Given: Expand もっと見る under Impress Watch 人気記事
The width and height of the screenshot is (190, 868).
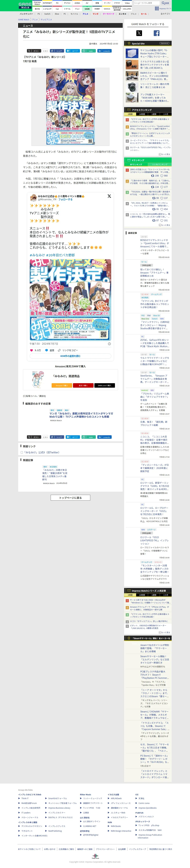Looking at the screenshot, I should (x=165, y=632).
